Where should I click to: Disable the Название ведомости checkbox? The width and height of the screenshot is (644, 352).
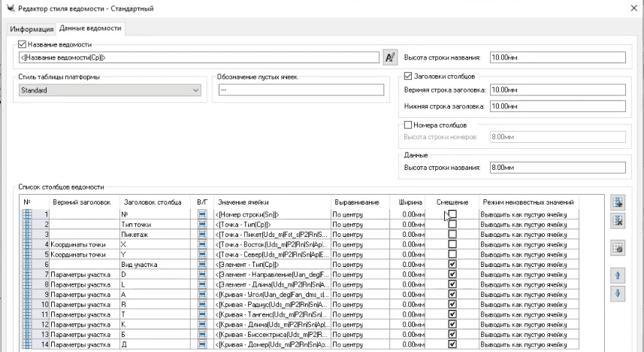pyautogui.click(x=22, y=45)
